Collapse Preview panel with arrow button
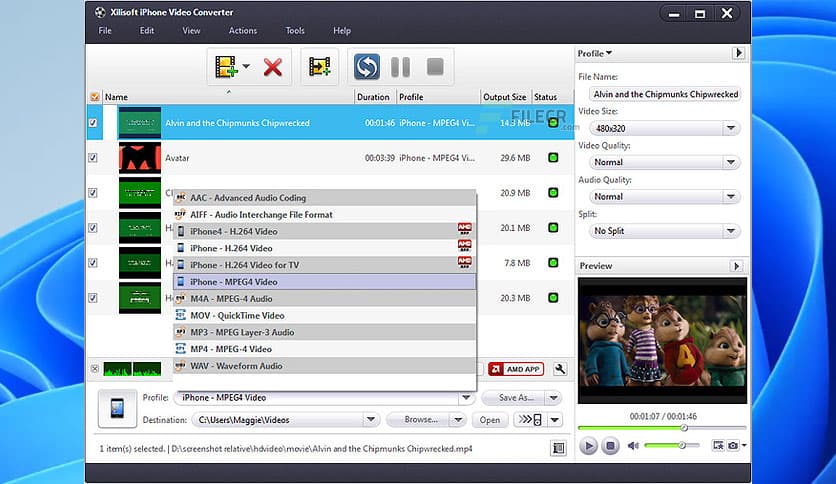 coord(736,265)
